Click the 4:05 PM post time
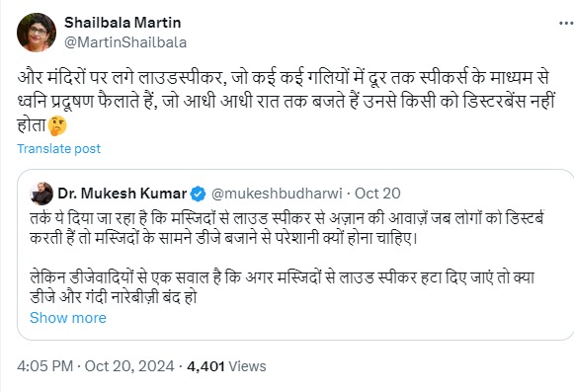The image size is (574, 392). 45,366
